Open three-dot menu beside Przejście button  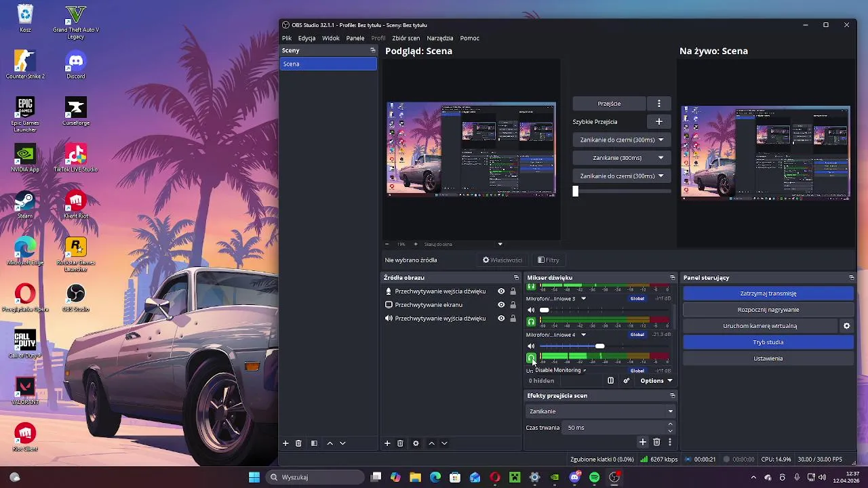[x=658, y=104]
